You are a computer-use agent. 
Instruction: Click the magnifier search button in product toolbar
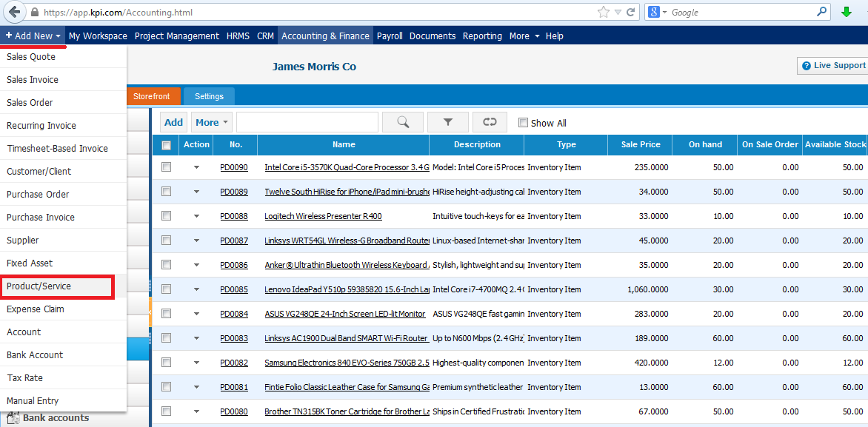pyautogui.click(x=403, y=122)
